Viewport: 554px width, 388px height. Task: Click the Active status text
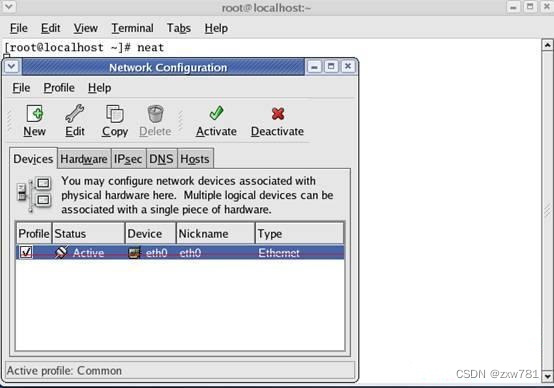(88, 253)
